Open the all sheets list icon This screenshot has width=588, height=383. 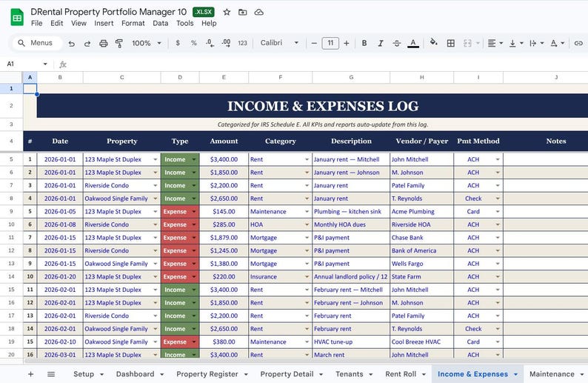[51, 374]
